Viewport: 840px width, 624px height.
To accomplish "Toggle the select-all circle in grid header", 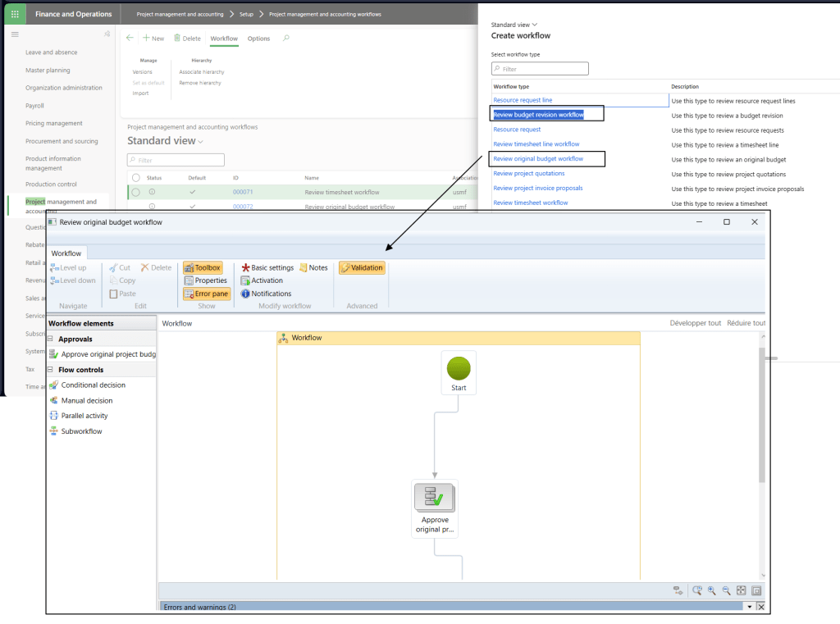I will coord(135,177).
